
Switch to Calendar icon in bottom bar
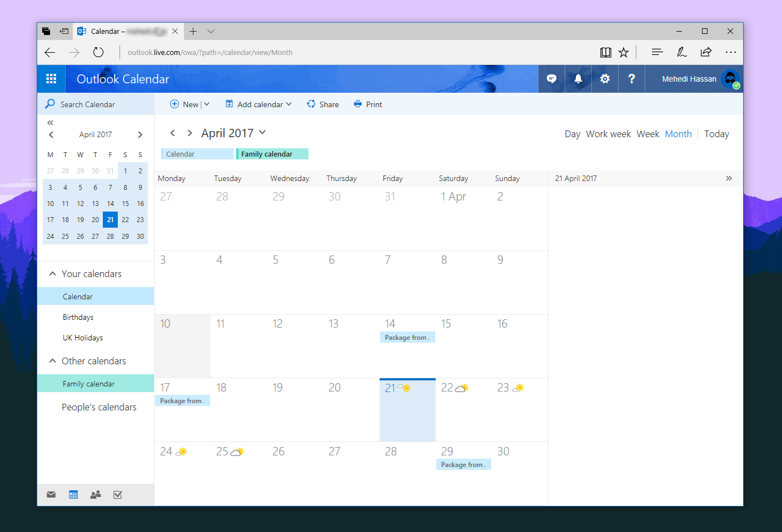click(x=73, y=495)
